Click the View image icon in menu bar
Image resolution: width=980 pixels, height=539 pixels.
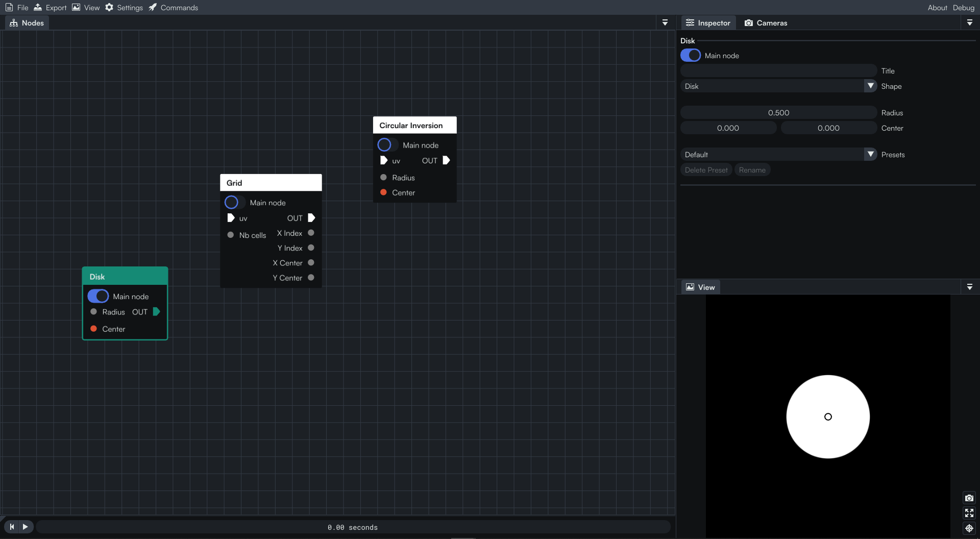[76, 7]
